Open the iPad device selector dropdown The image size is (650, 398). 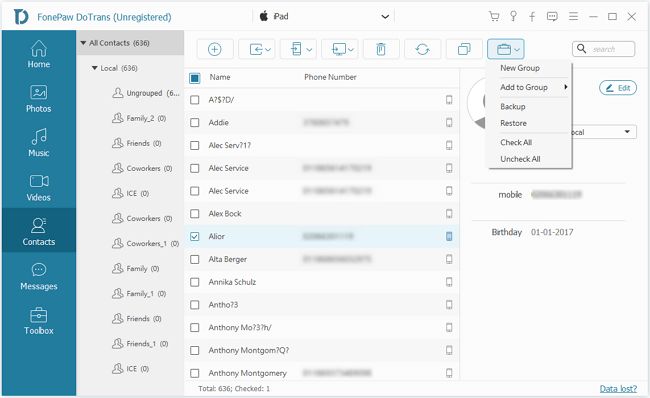point(323,17)
